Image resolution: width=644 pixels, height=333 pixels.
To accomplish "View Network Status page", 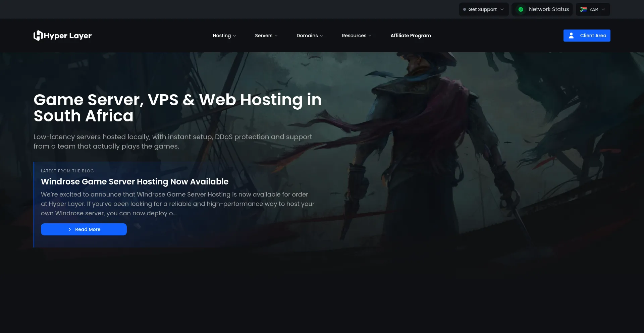I will [542, 9].
